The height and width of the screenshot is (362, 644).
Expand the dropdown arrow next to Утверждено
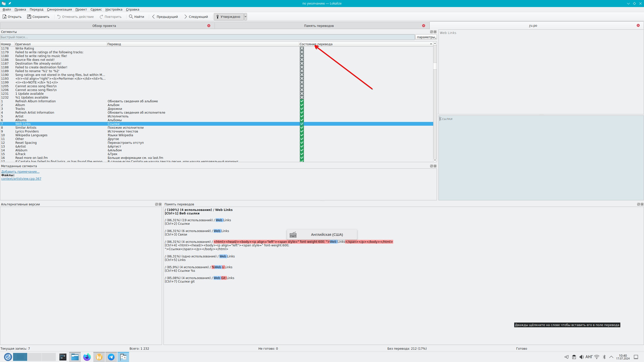pos(246,17)
